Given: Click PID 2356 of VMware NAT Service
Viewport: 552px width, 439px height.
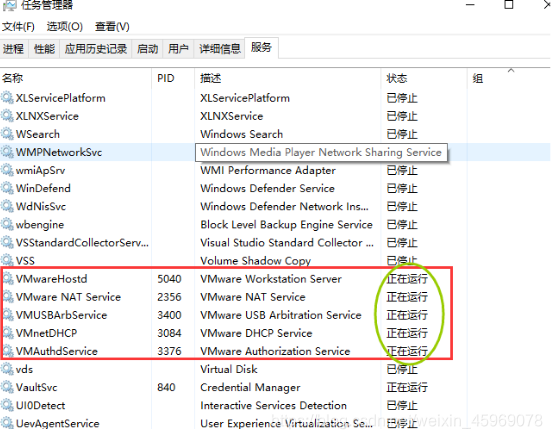Looking at the screenshot, I should click(169, 297).
